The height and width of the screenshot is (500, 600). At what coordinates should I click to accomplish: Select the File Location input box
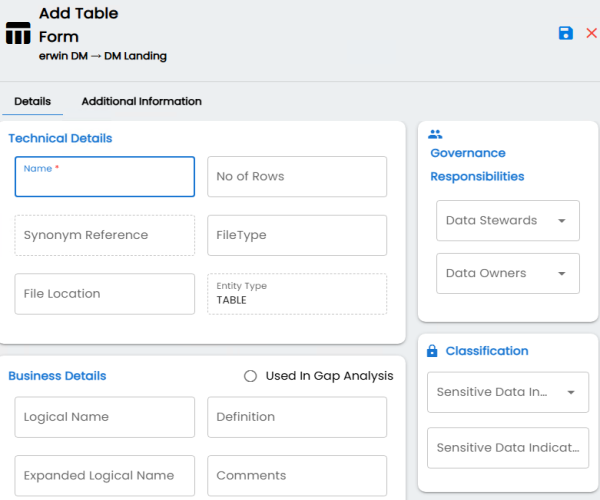point(105,294)
